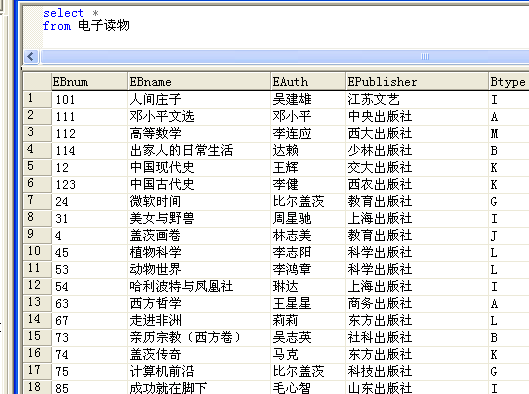Select row header number 10
Image resolution: width=529 pixels, height=394 pixels.
(x=37, y=252)
